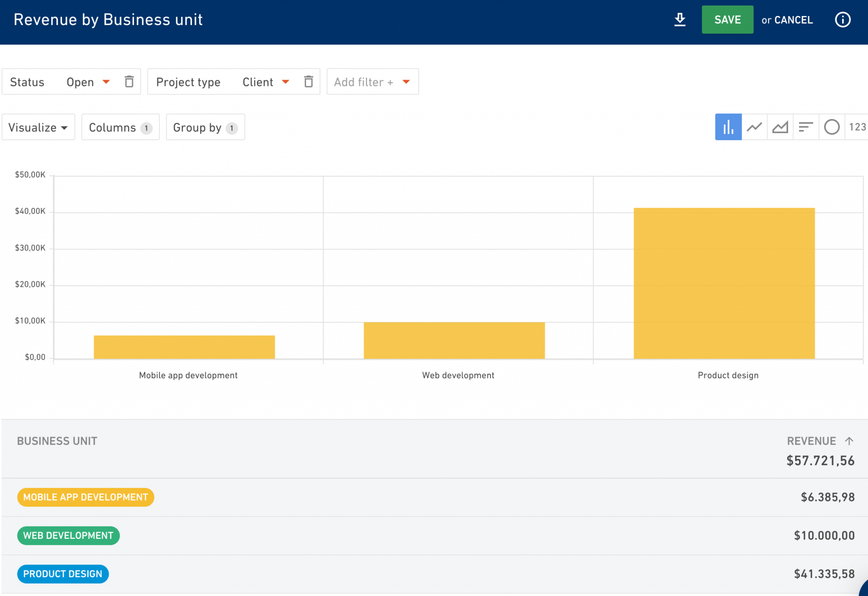868x596 pixels.
Task: Select the Product Design tag
Action: click(x=63, y=574)
